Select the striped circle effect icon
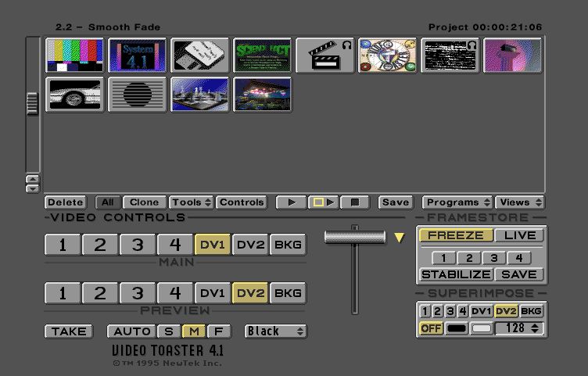Viewport: 588px width, 376px height. [x=138, y=95]
